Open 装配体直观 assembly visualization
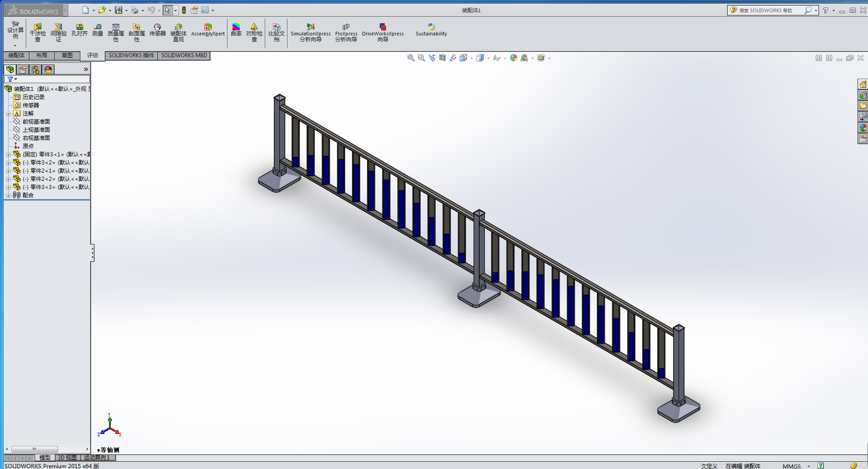Screen dimensions: 868x469 tap(179, 32)
